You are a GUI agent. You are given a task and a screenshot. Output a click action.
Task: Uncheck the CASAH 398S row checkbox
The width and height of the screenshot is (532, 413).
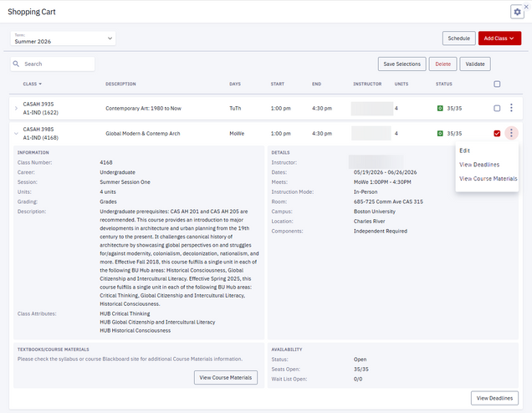497,133
